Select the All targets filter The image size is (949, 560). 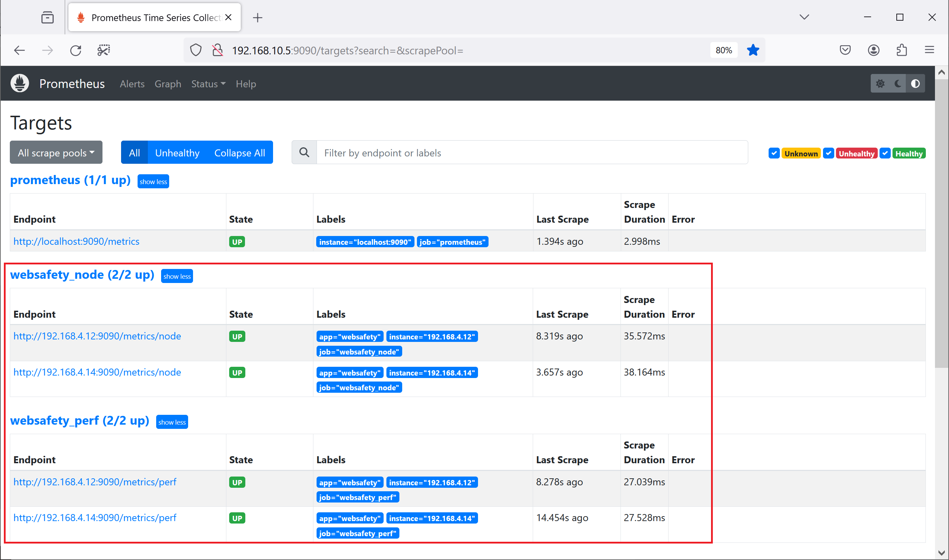(x=134, y=153)
